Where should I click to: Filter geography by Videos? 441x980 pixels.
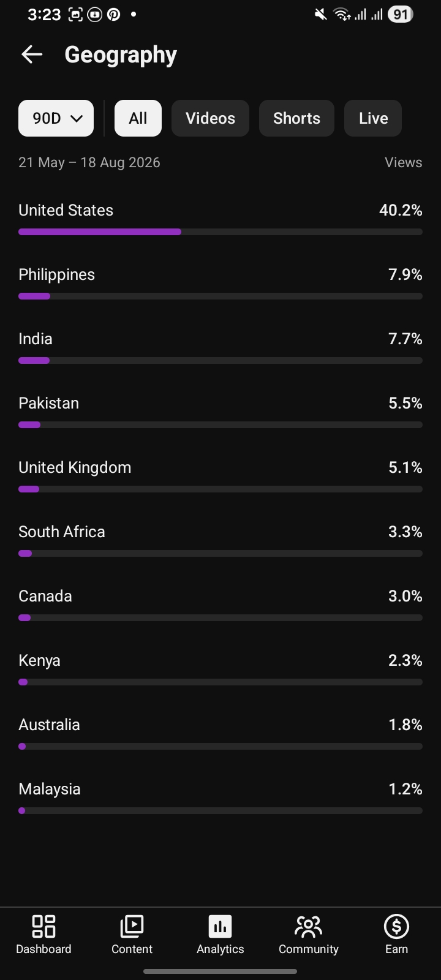pos(210,118)
